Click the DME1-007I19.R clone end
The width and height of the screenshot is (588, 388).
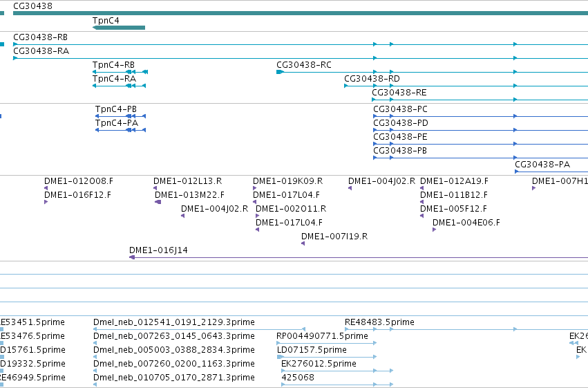point(303,244)
